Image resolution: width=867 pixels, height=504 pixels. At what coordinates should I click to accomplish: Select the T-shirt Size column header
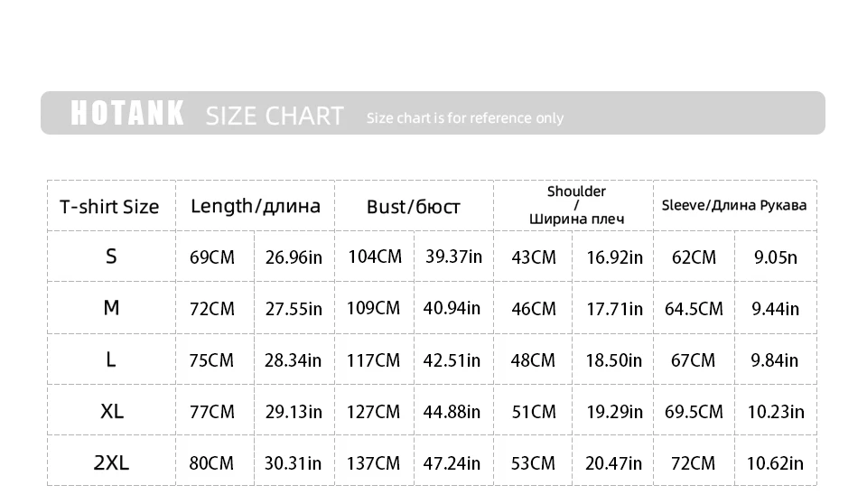pos(109,207)
